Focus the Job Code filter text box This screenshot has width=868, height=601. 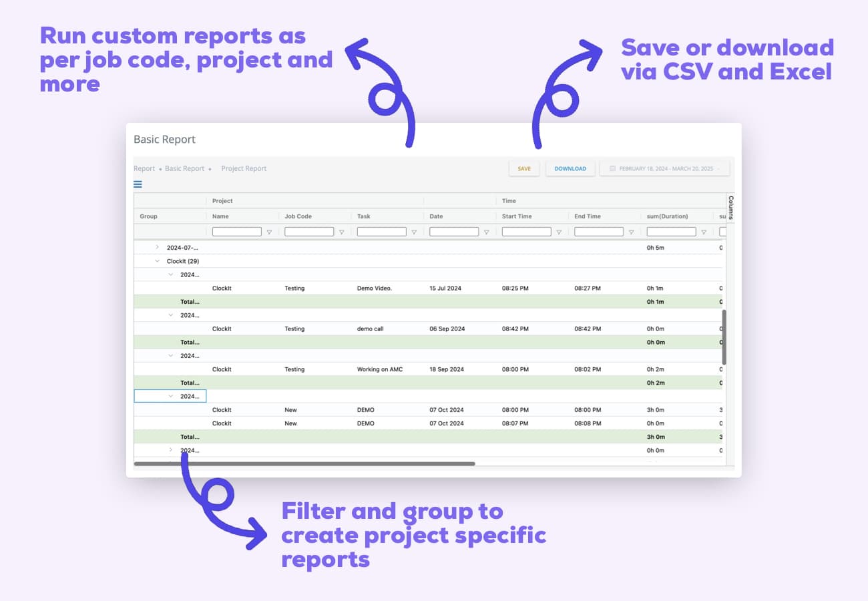click(x=309, y=232)
